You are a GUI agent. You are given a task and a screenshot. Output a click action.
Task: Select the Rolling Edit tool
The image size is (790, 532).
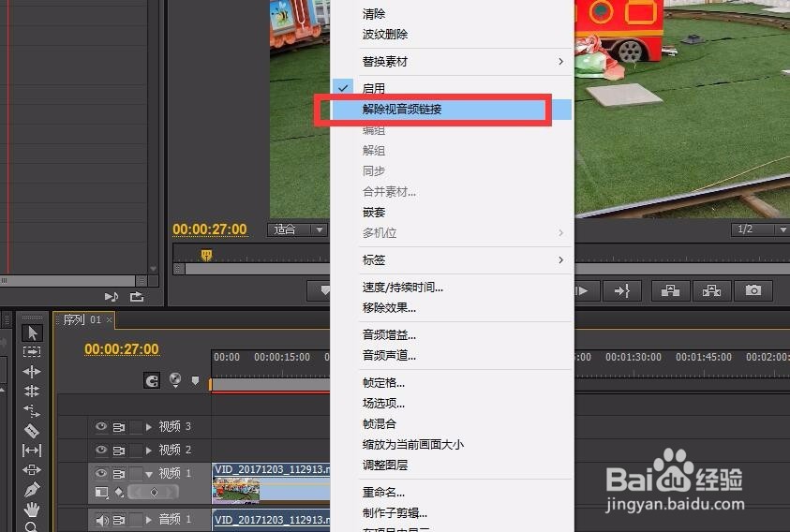[x=32, y=391]
